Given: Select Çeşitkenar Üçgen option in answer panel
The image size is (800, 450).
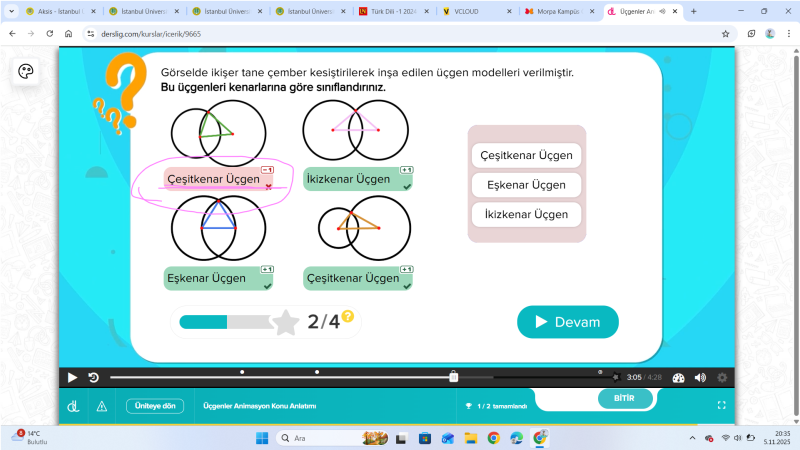Looking at the screenshot, I should 527,155.
